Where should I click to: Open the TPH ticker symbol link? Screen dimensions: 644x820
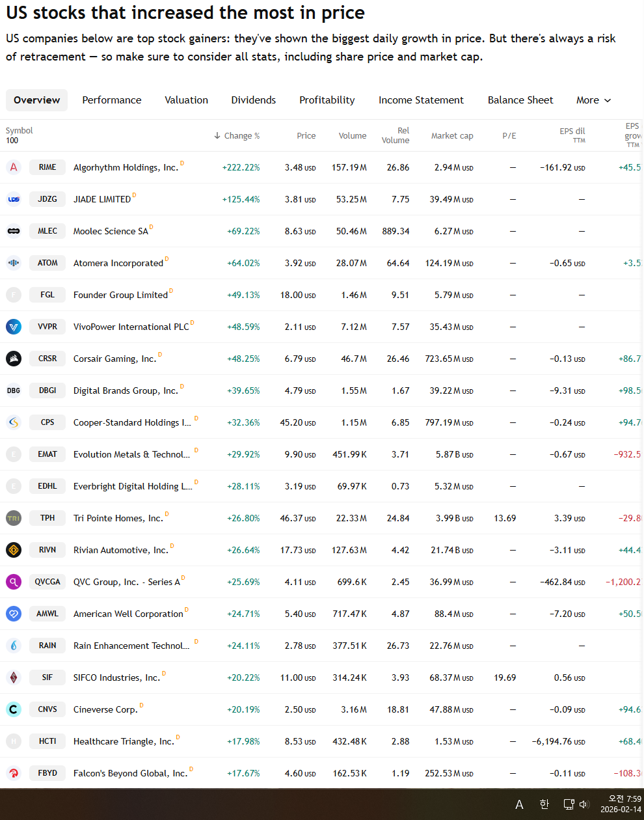click(x=47, y=518)
